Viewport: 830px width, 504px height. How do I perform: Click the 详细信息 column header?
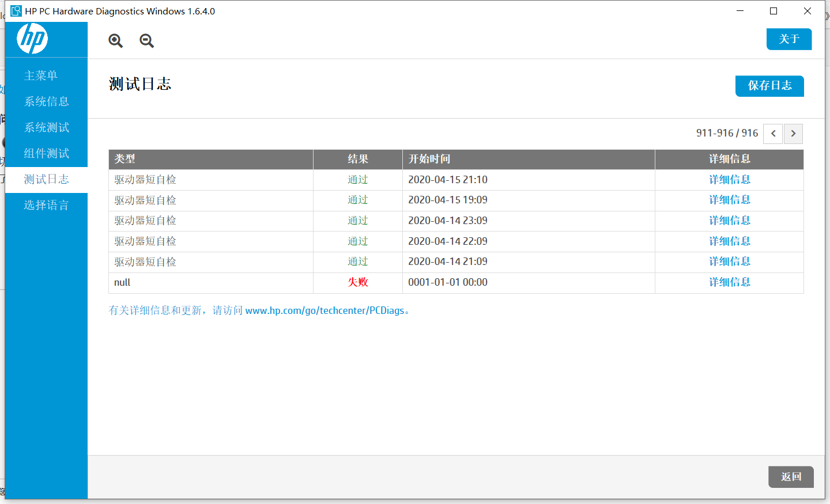[x=729, y=160]
